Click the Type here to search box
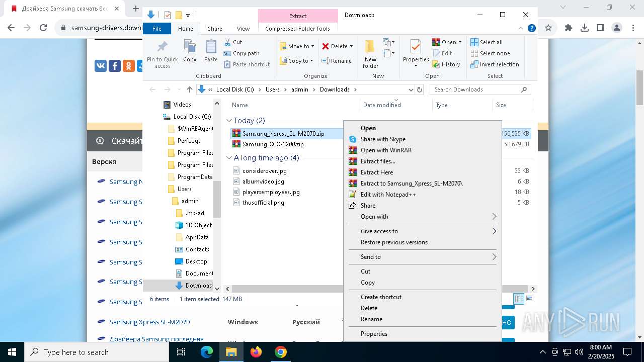Image resolution: width=644 pixels, height=362 pixels. tap(97, 352)
